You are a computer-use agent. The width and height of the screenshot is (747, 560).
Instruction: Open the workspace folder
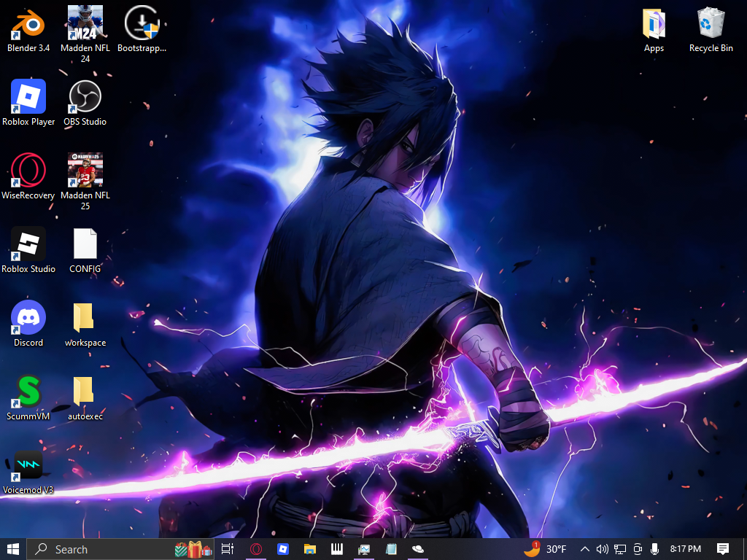pyautogui.click(x=85, y=324)
